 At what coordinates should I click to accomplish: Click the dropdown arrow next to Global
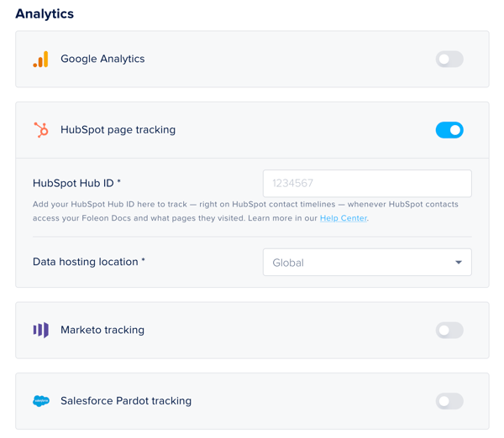point(459,263)
